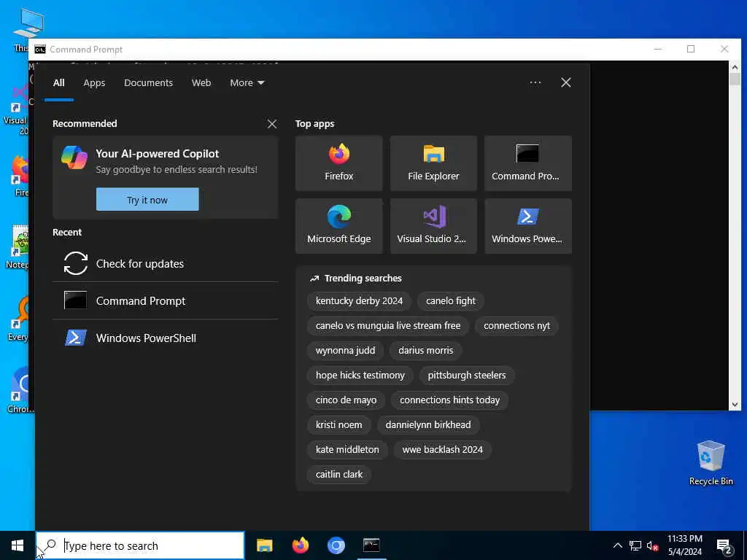Open Microsoft Edge tile
Viewport: 747px width, 560px height.
(x=338, y=226)
